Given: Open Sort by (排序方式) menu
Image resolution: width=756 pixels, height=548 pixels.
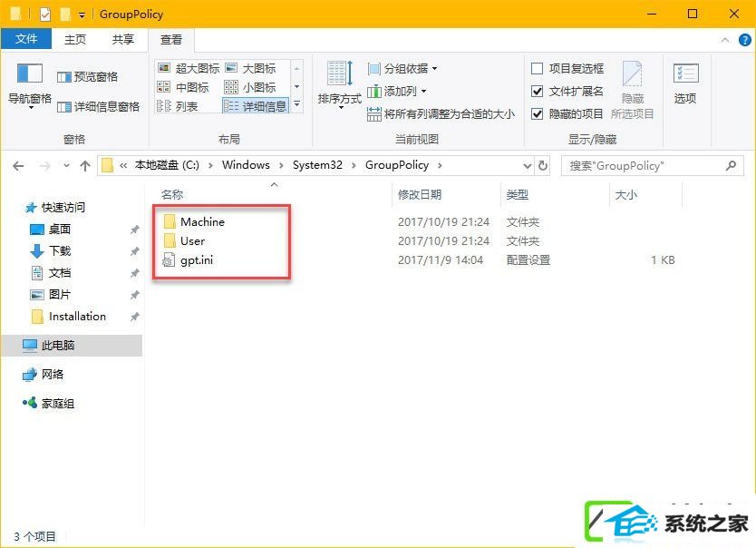Looking at the screenshot, I should 339,85.
